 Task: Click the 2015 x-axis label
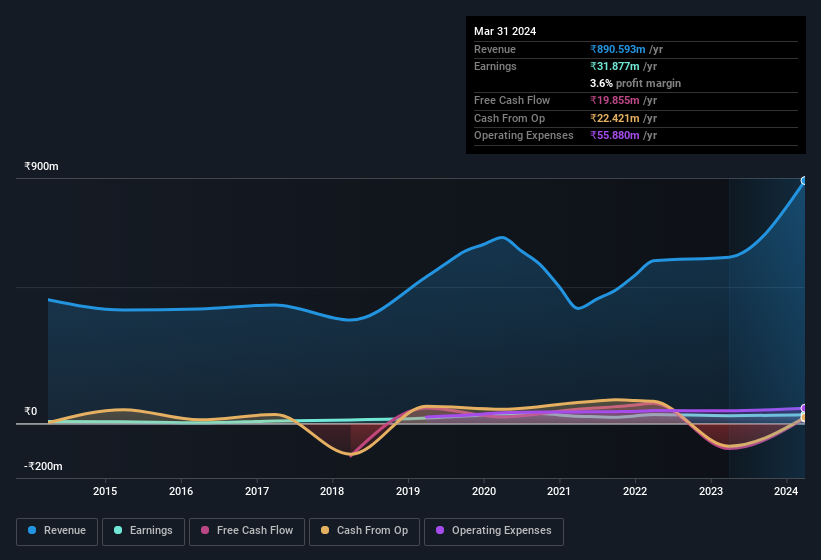tap(105, 491)
